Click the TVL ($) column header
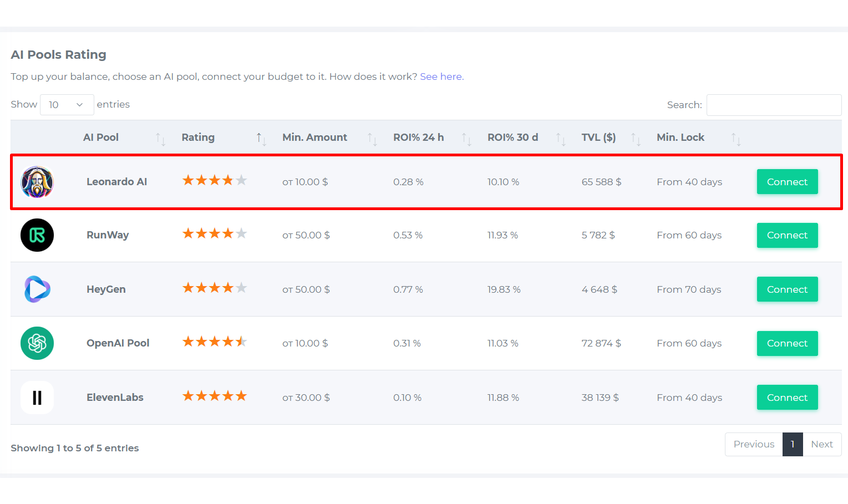Screen dimensions: 848x504 [x=598, y=138]
